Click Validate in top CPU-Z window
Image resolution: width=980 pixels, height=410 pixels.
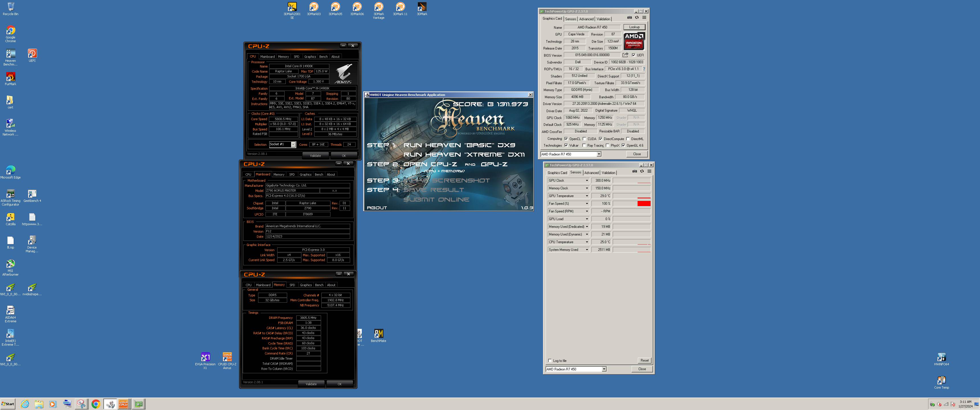(315, 155)
